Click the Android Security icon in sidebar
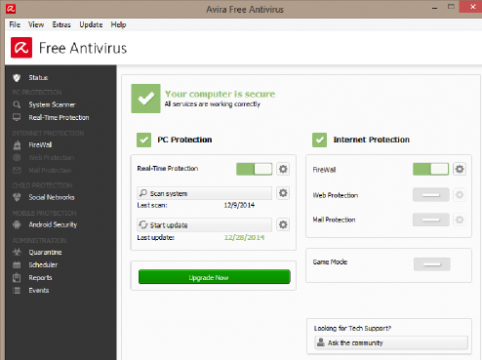Viewport: 482px width, 360px height. point(17,225)
